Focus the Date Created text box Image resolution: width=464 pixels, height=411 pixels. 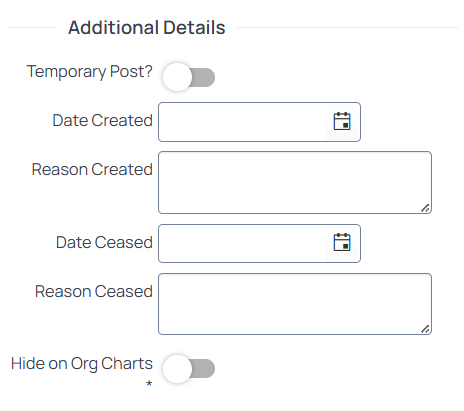pos(242,122)
